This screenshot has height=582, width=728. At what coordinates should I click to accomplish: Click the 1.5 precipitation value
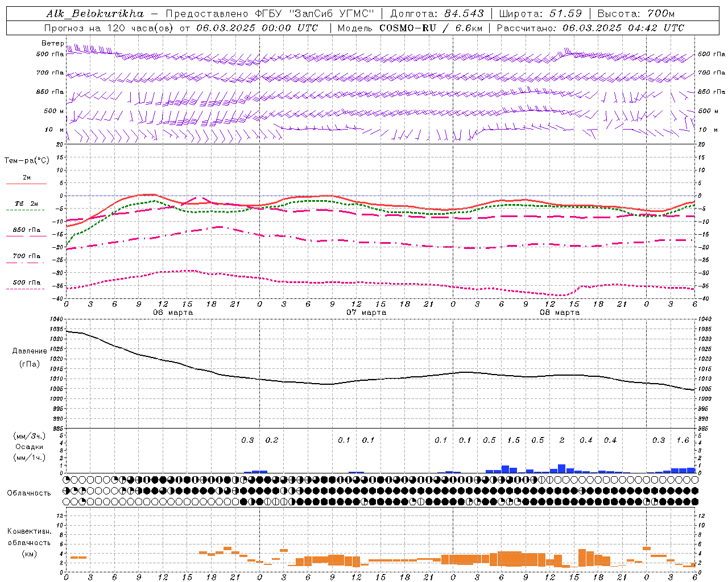513,440
